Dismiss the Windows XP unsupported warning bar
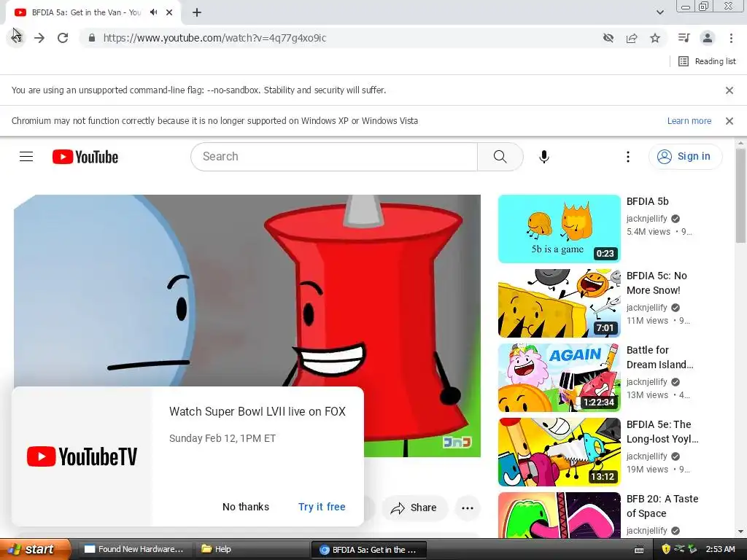747x560 pixels. 729,121
